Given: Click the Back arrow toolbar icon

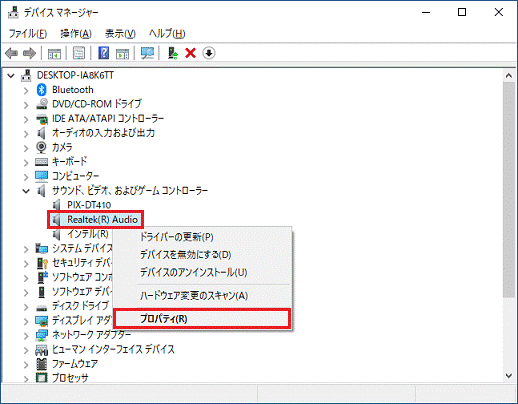Looking at the screenshot, I should (12, 53).
